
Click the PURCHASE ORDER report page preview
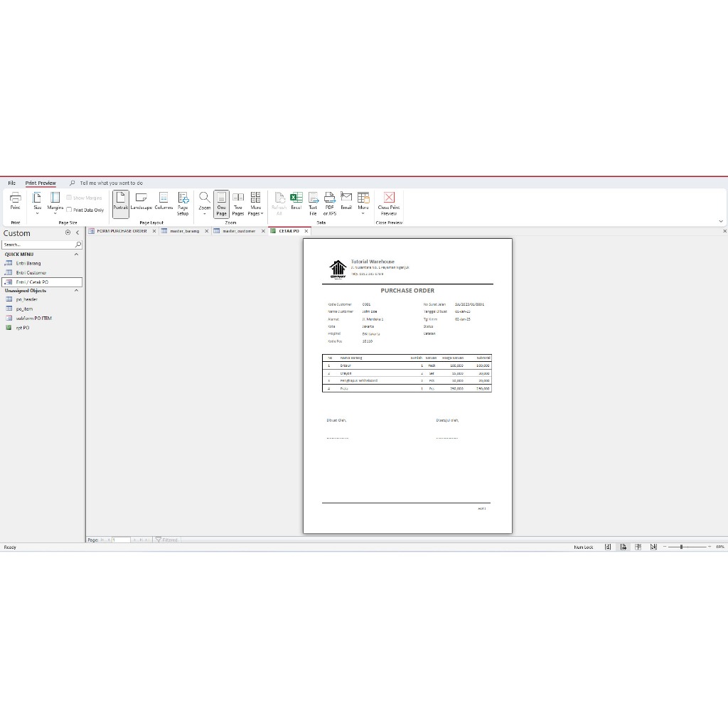pos(407,386)
